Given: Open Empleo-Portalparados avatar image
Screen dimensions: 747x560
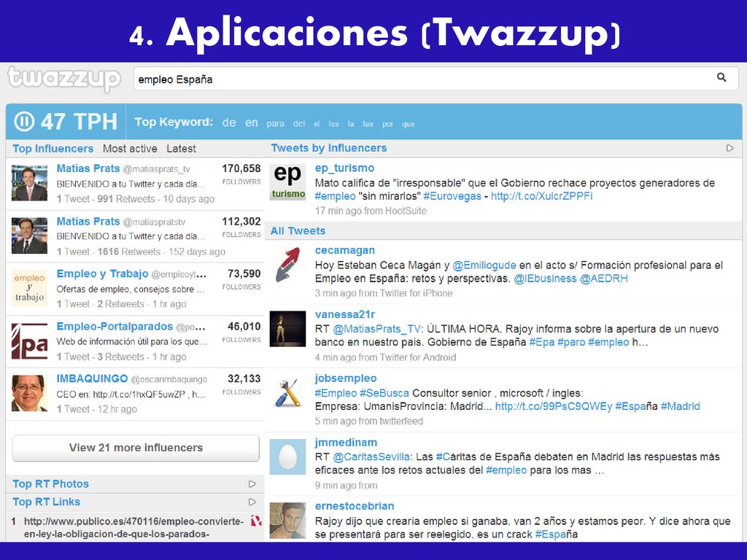Looking at the screenshot, I should click(x=29, y=341).
